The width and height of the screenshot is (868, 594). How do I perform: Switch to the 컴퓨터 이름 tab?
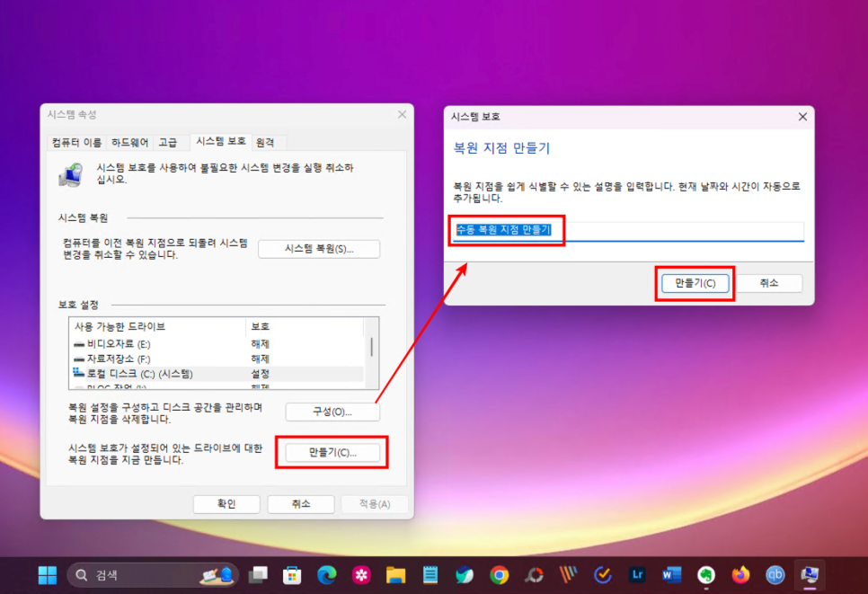click(x=77, y=143)
